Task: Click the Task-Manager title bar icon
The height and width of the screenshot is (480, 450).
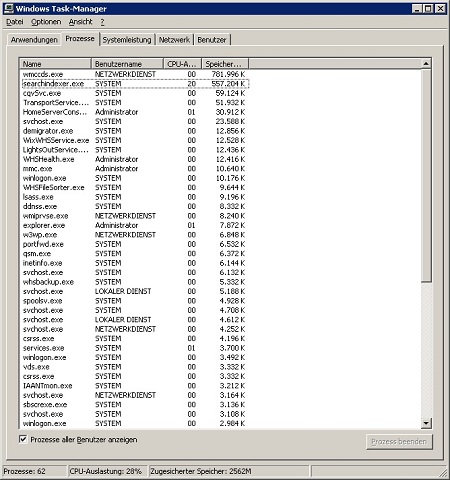Action: coord(9,8)
